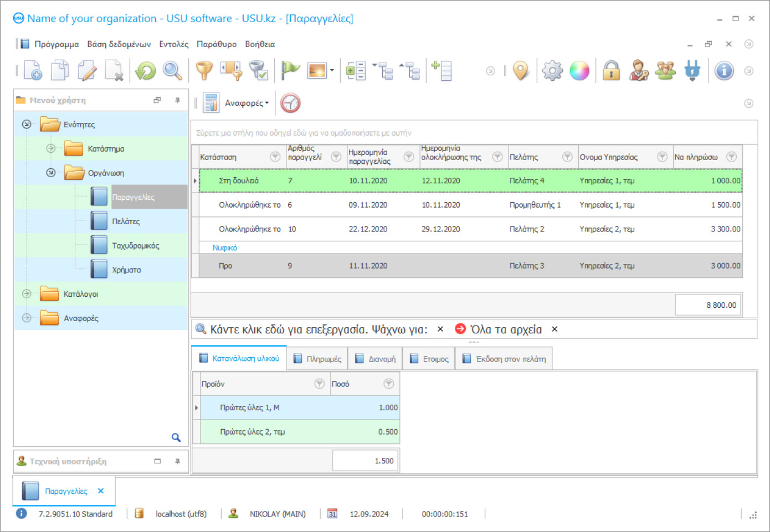Open filter on Κατάσταση column
770x532 pixels.
[275, 157]
